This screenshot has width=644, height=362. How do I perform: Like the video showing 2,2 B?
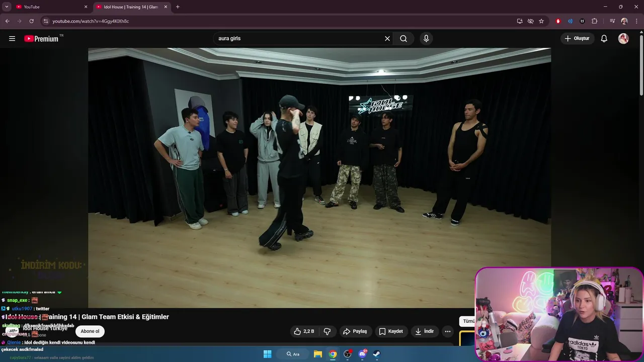click(304, 331)
